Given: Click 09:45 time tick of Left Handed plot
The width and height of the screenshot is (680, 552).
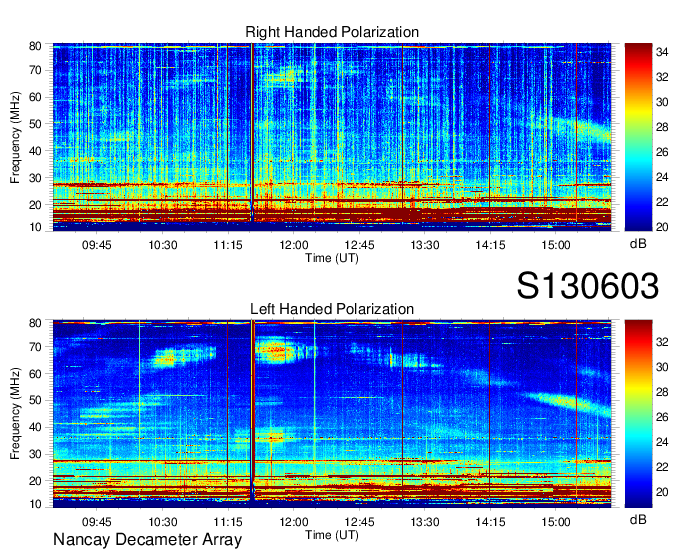Looking at the screenshot, I should click(x=97, y=522).
